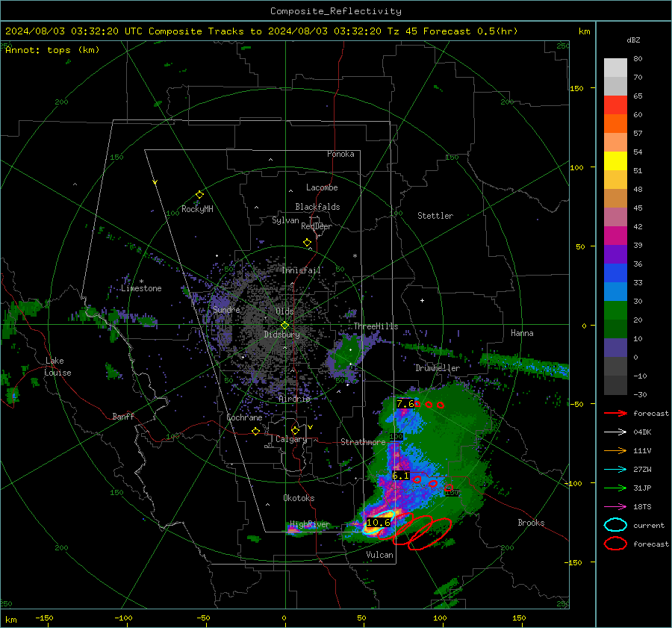Click the red forecast arrow in legend
The width and height of the screenshot is (672, 628).
[615, 413]
